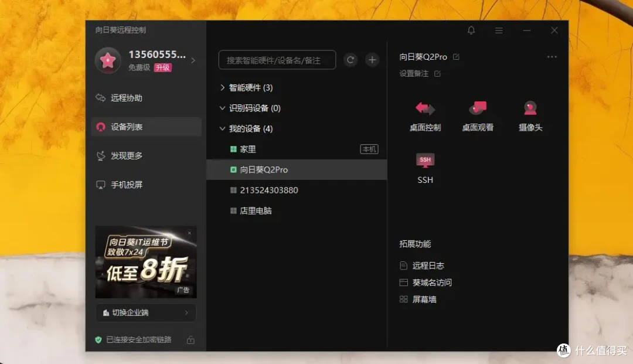Open 发现更多 in sidebar

146,156
